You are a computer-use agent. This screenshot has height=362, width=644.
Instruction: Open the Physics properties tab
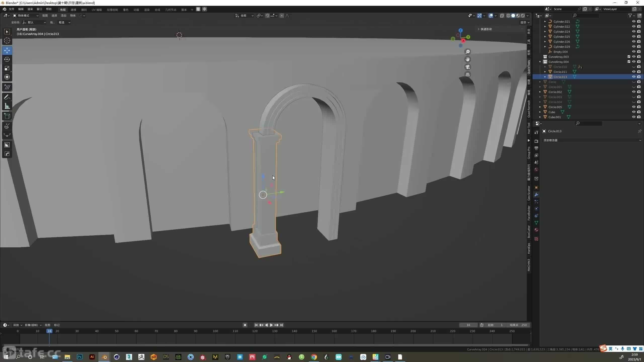coord(536,209)
